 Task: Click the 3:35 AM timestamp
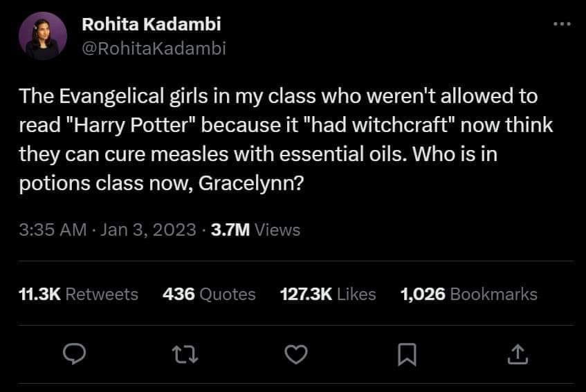click(53, 230)
